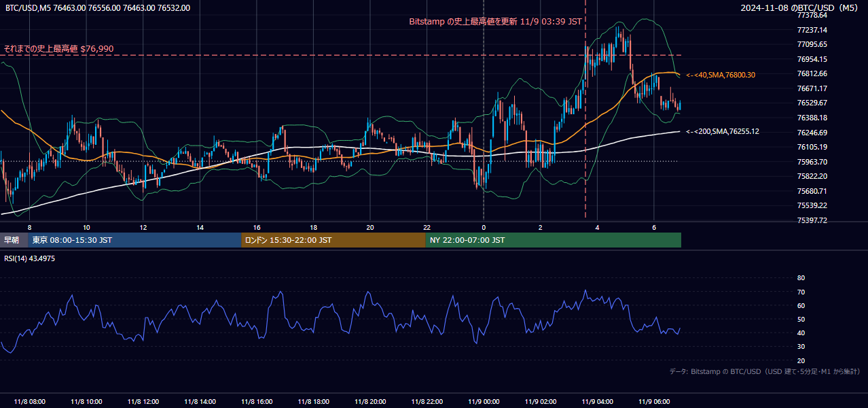Screen dimensions: 868x408
Task: Click the Bitstamp data source footnote
Action: 765,371
